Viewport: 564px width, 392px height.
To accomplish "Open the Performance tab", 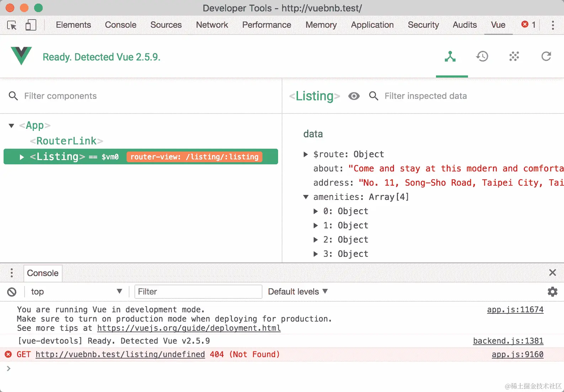I will pos(266,25).
